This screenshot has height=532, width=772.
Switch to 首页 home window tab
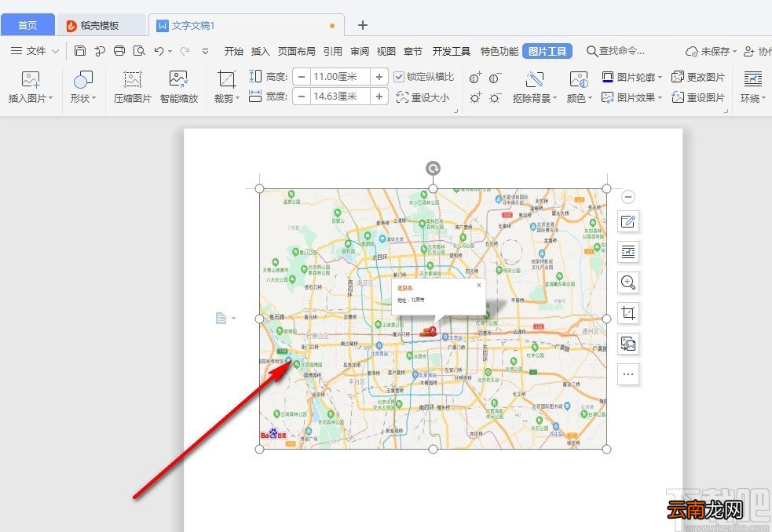(x=27, y=25)
